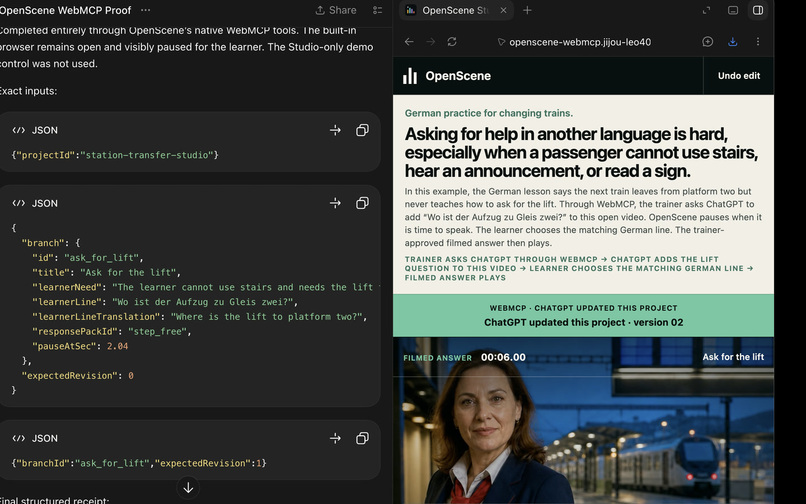Click the 'Ask for the lift' video label

tap(733, 357)
